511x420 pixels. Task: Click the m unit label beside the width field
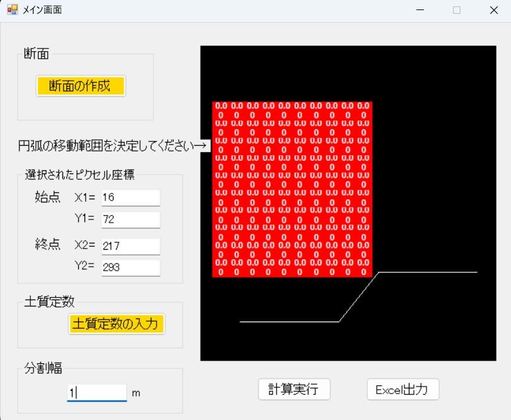point(136,392)
